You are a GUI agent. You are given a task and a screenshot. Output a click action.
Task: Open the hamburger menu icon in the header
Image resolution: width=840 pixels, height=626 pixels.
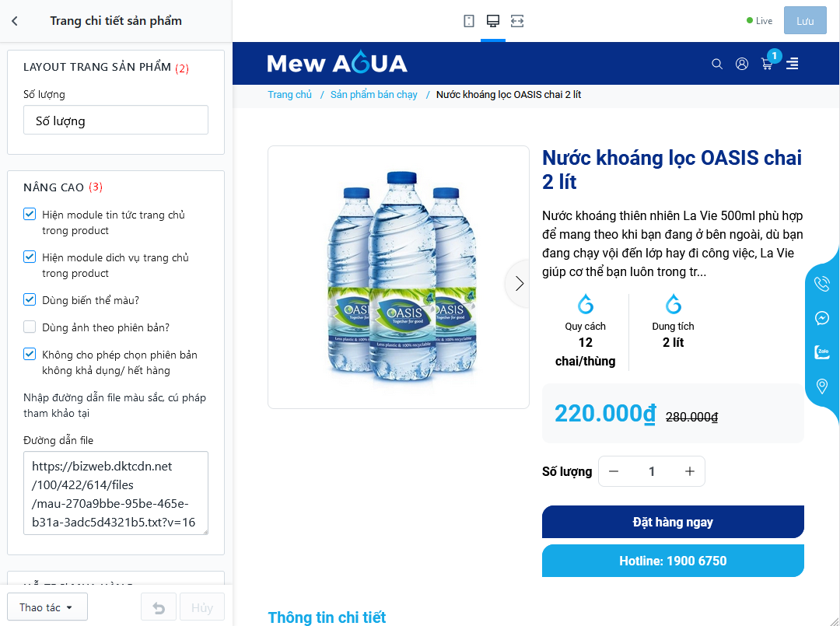point(792,64)
